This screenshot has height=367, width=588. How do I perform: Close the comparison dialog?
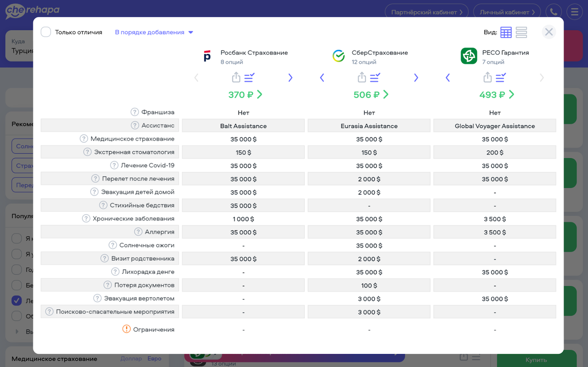[549, 32]
